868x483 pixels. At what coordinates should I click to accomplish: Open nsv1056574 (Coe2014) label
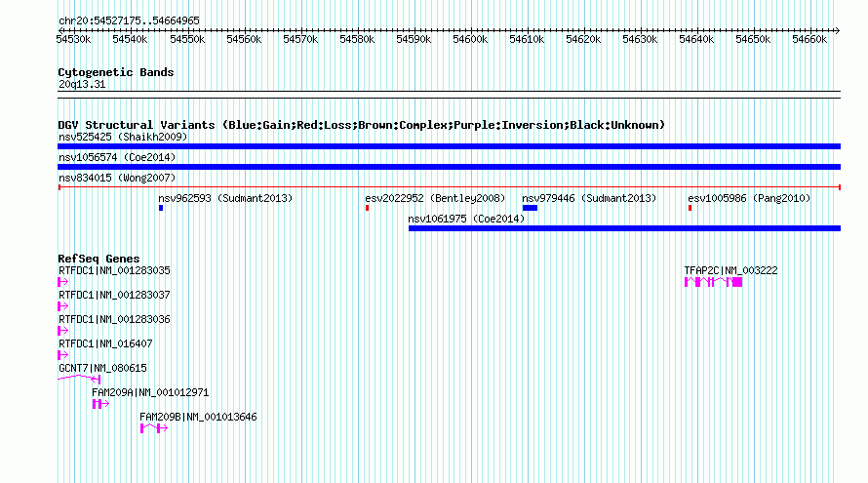coord(117,157)
